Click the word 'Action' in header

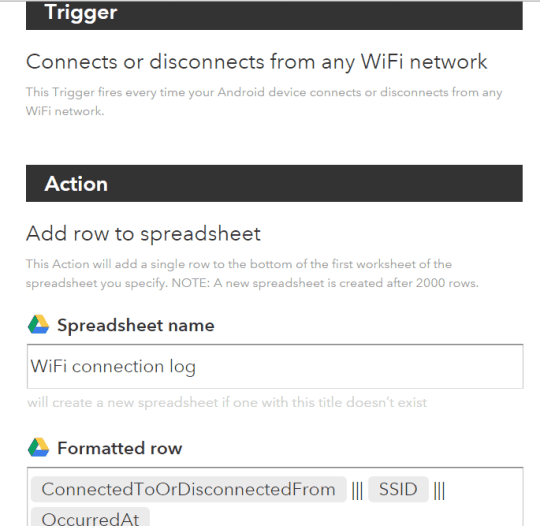pos(76,184)
